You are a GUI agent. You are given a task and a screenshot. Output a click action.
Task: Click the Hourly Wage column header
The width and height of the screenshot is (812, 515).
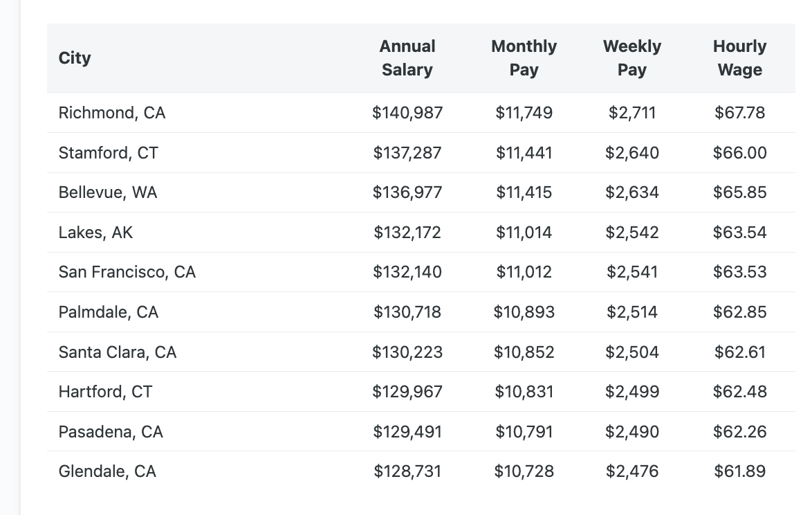pos(739,58)
